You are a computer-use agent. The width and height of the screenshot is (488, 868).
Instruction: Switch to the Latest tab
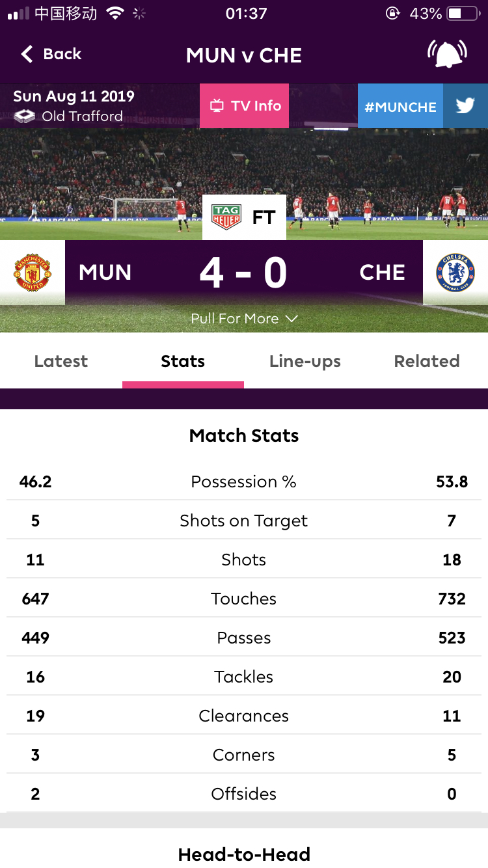(61, 361)
